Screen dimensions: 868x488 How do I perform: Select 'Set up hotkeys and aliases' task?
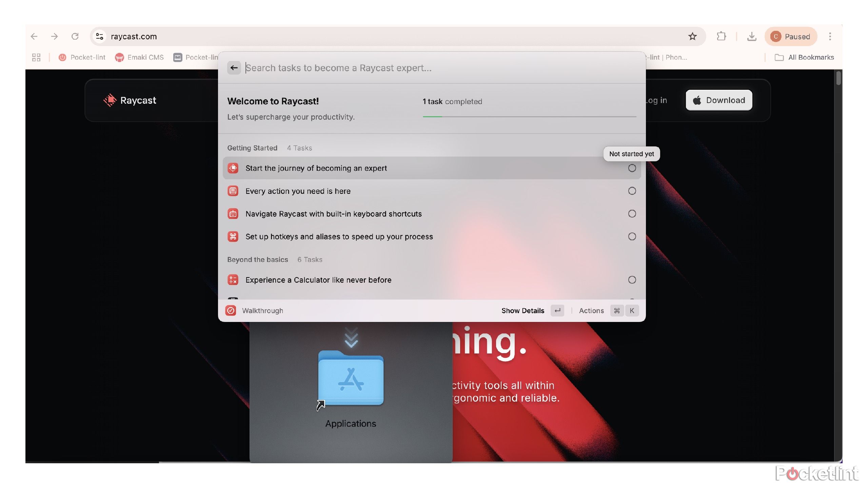[x=432, y=236]
